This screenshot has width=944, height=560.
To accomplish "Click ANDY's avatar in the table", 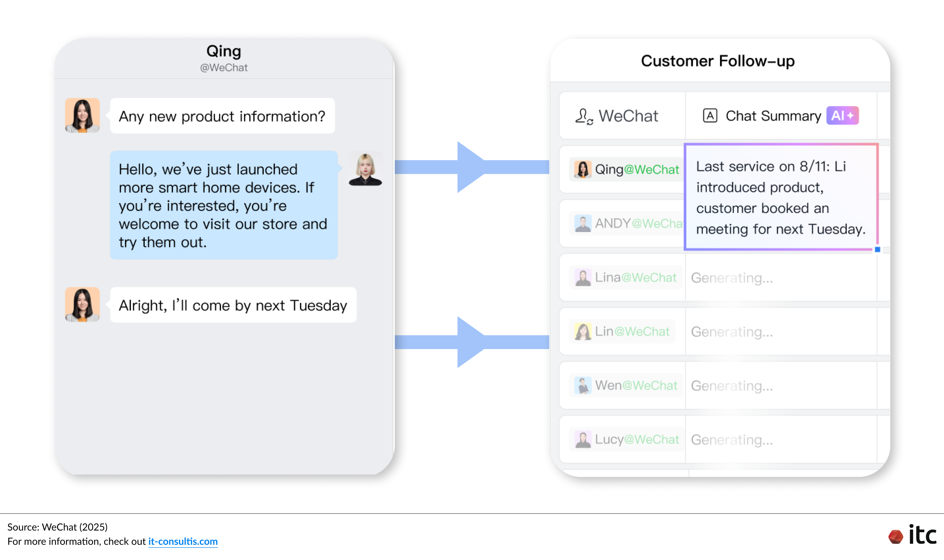I will 582,224.
